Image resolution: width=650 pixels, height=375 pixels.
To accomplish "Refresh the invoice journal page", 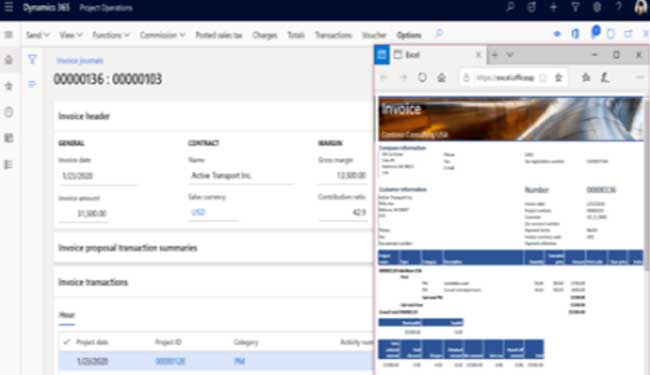I will coord(611,34).
